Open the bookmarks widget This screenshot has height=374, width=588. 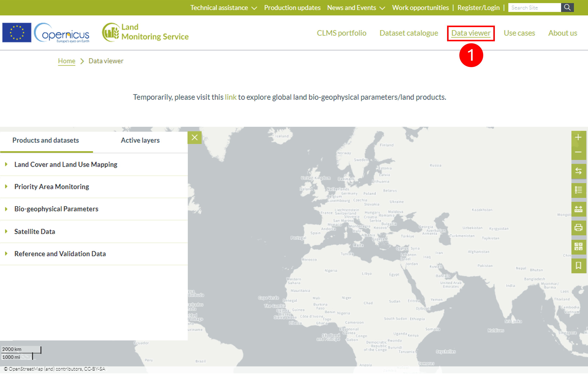click(x=578, y=266)
